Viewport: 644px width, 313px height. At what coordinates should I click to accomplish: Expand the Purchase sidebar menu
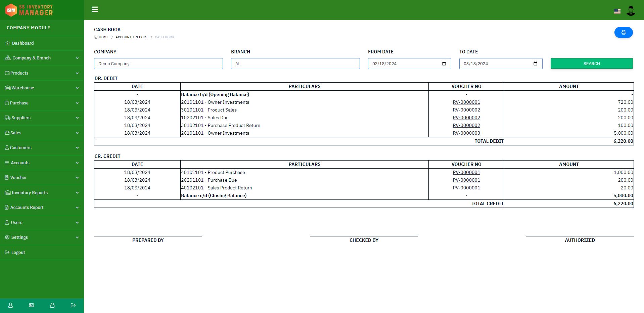pyautogui.click(x=42, y=103)
